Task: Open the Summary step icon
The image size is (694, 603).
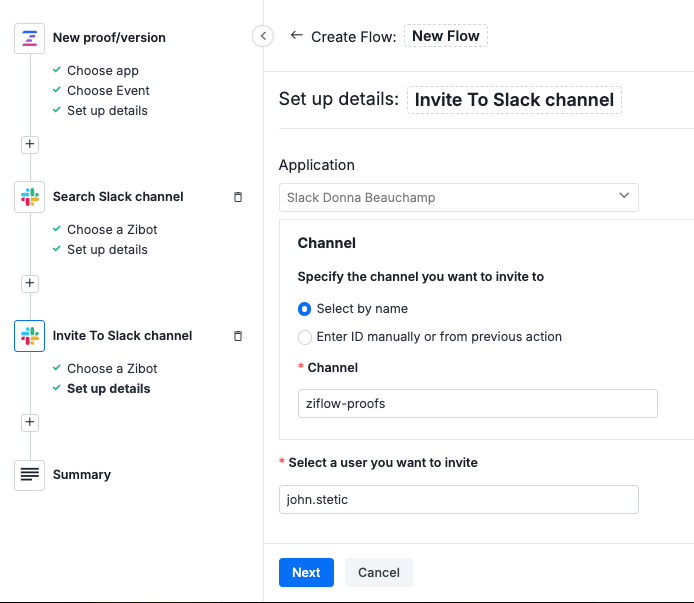Action: coord(29,475)
